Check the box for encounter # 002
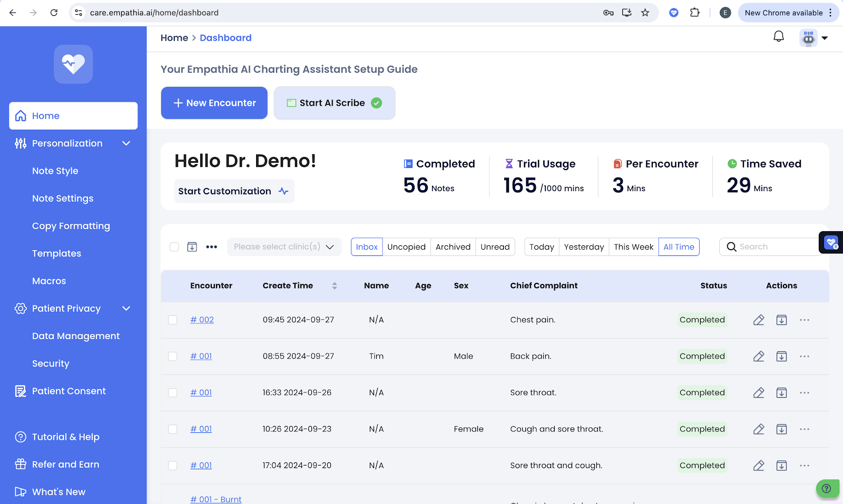843x504 pixels. [x=173, y=320]
